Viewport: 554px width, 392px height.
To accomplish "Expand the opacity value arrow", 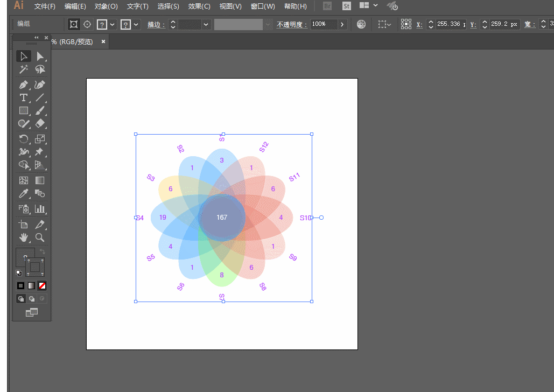I will (342, 24).
